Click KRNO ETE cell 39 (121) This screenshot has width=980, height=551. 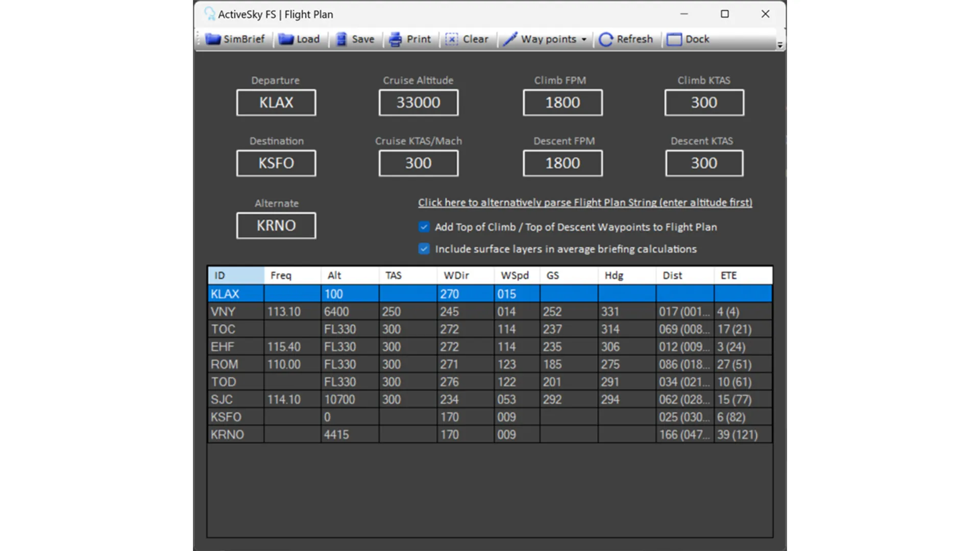[x=743, y=435]
